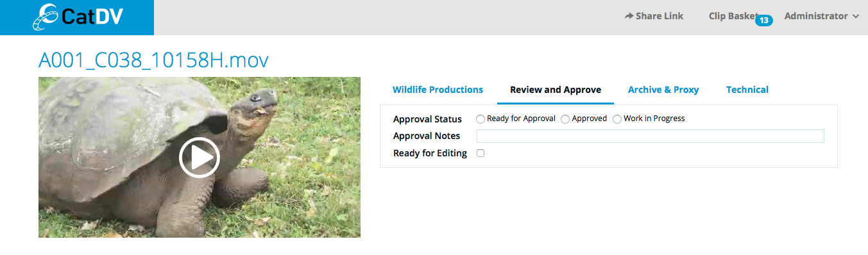Play the tortoise video clip

pos(200,157)
